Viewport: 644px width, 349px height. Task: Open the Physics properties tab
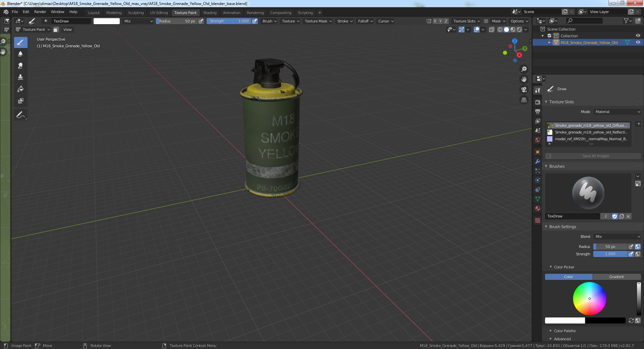click(x=538, y=180)
